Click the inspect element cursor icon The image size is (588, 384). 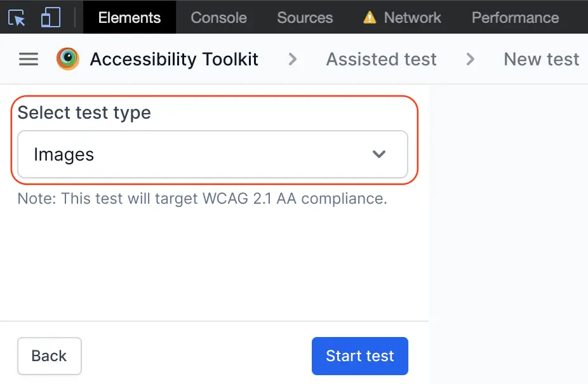17,17
